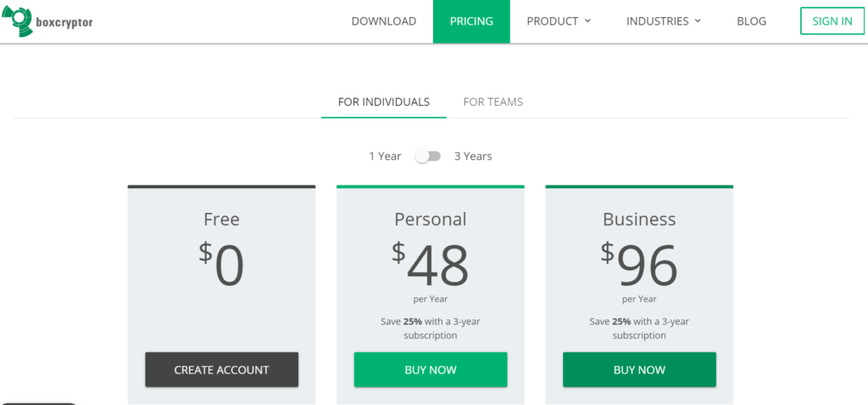Screen dimensions: 868x405
Task: Click 'per Year' under the $48 price
Action: point(431,299)
